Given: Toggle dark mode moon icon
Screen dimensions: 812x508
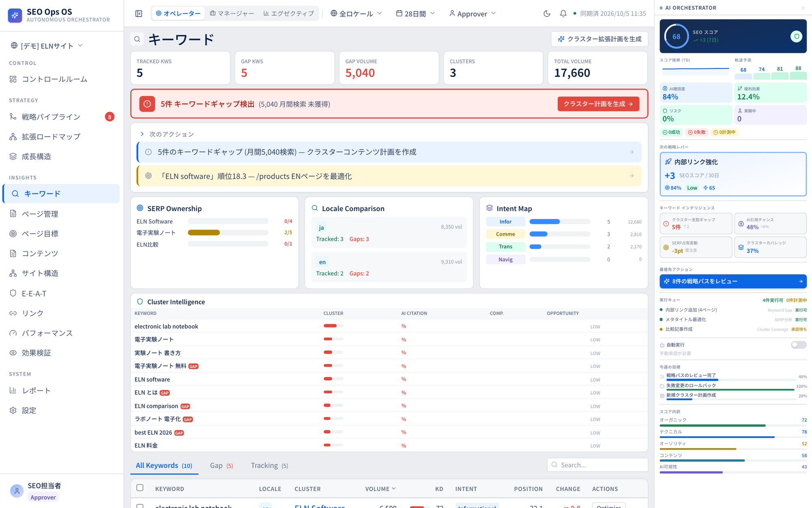Looking at the screenshot, I should coord(547,13).
